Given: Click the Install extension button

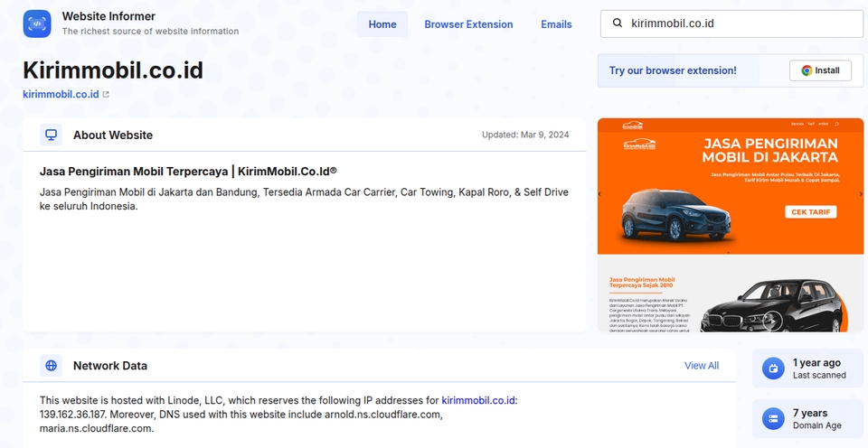Looking at the screenshot, I should click(x=820, y=70).
